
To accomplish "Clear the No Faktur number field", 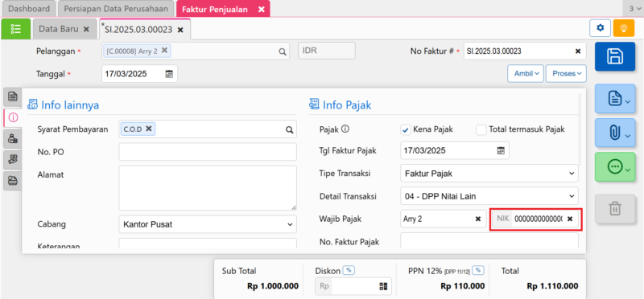I will pyautogui.click(x=578, y=51).
